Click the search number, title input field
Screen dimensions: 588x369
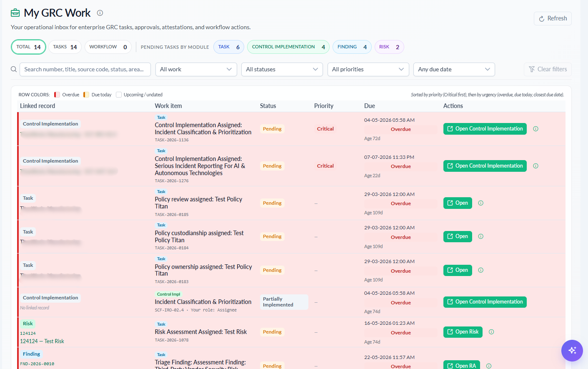[x=85, y=69]
